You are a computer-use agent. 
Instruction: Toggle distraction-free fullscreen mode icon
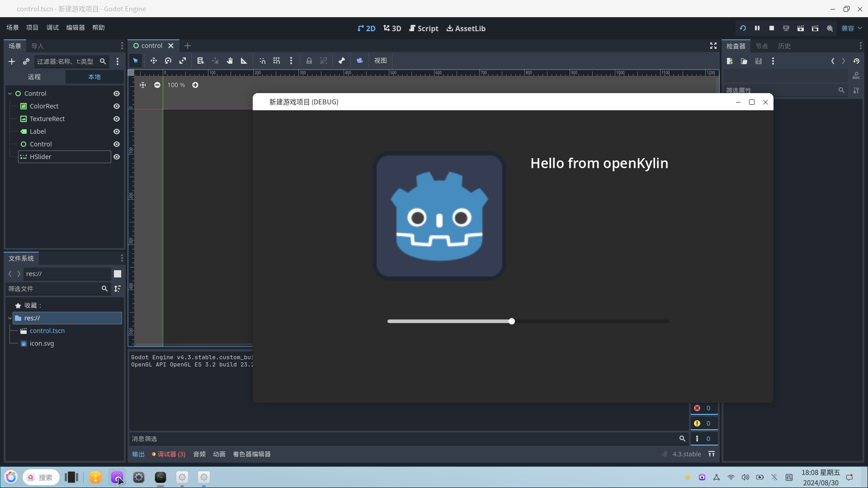coord(713,46)
